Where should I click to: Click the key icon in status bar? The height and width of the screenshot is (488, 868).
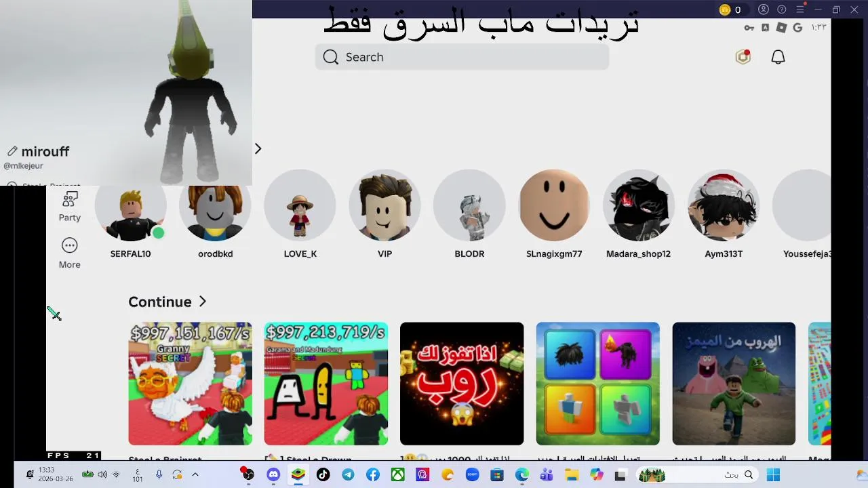click(749, 28)
